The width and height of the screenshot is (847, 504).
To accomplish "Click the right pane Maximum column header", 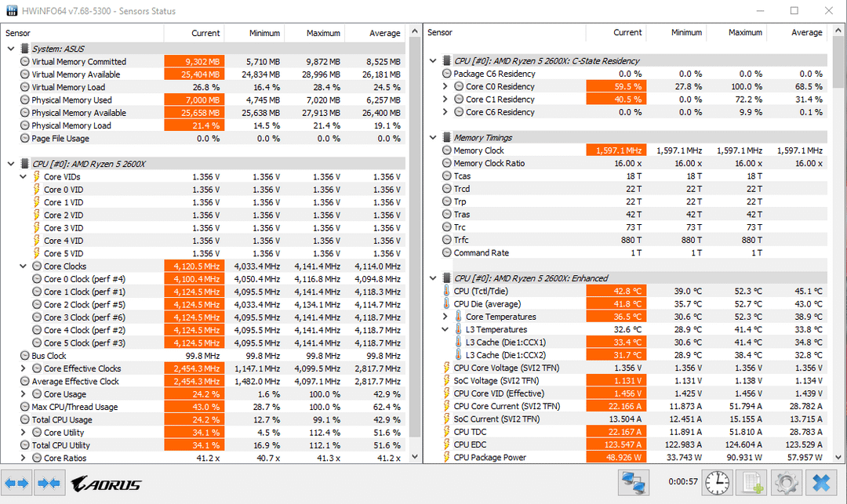I will click(x=736, y=32).
